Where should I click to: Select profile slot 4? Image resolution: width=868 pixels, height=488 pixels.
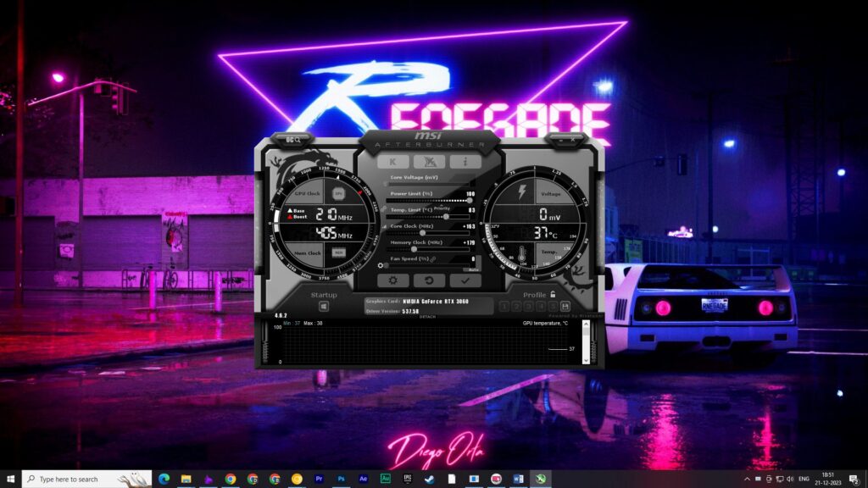(x=541, y=306)
